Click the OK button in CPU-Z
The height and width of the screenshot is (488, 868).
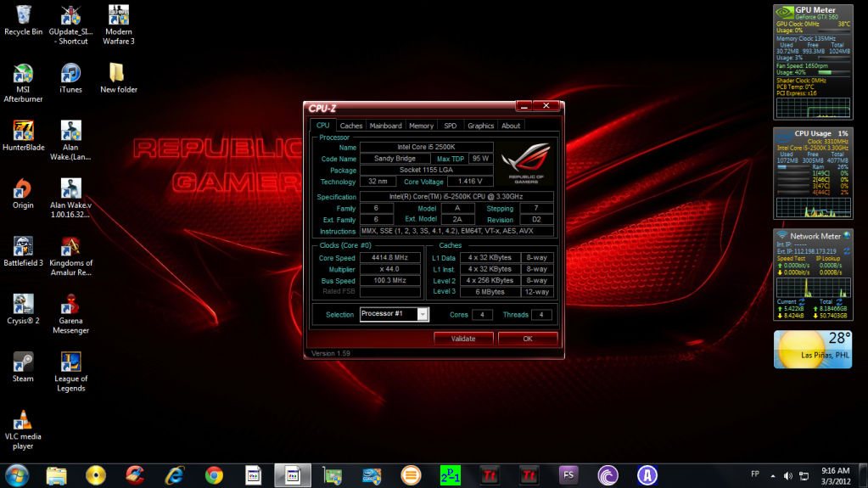(528, 339)
